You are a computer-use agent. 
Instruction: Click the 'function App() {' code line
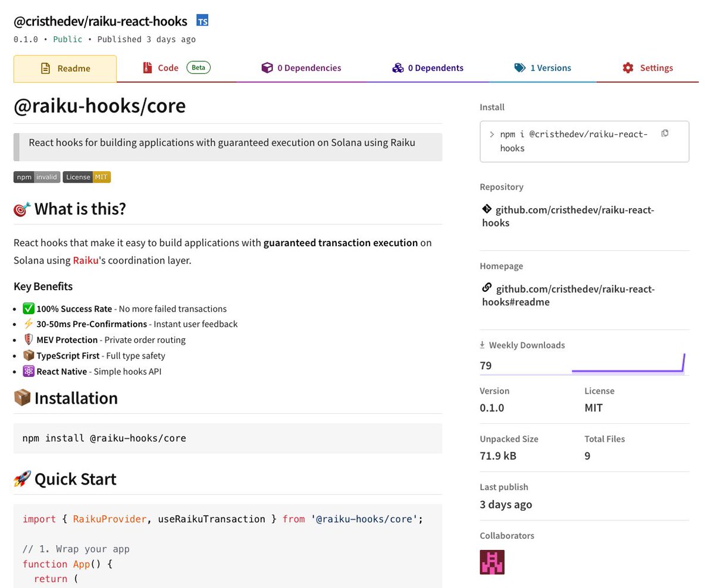point(67,564)
